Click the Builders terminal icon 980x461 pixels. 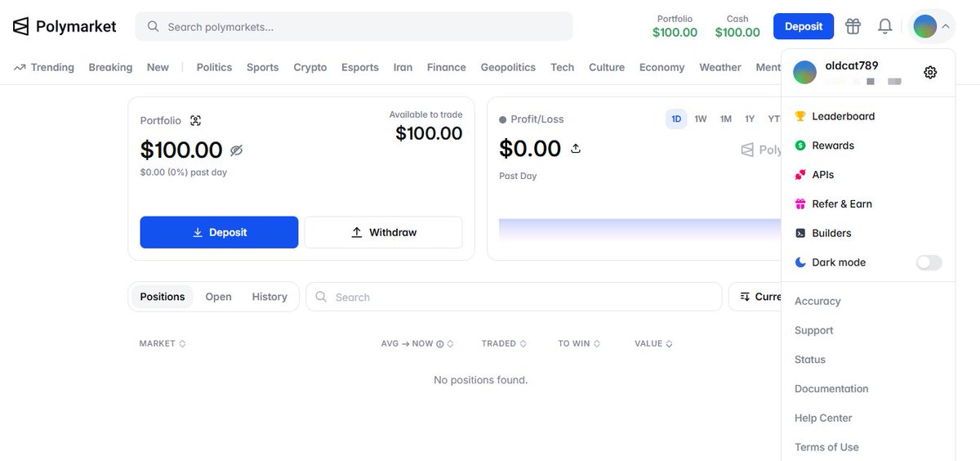pos(800,233)
